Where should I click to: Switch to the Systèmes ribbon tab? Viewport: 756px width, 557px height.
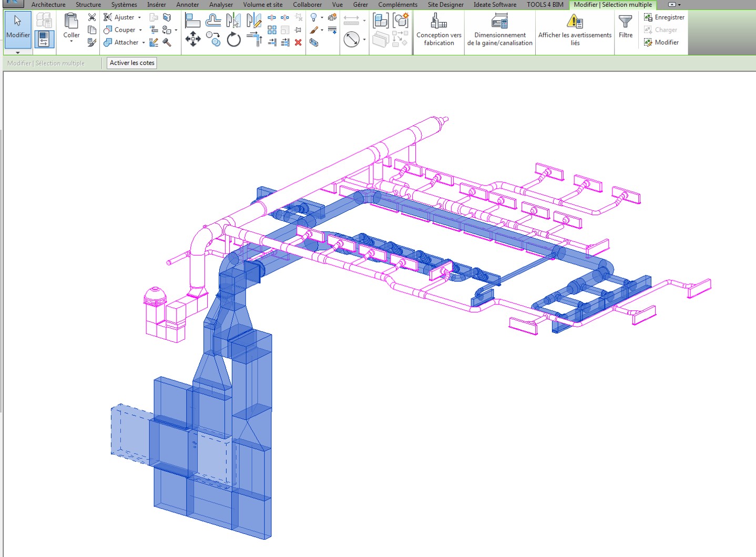tap(124, 5)
